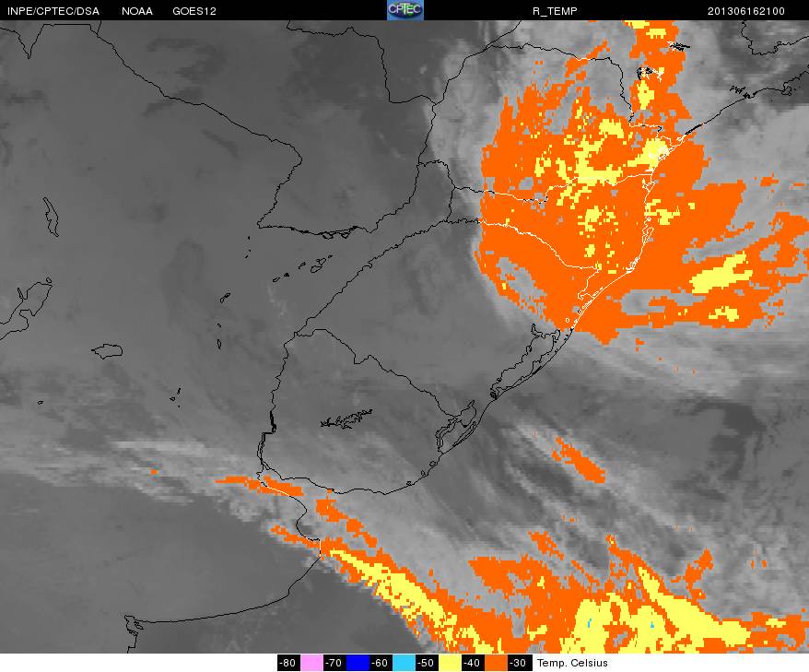Screen dimensions: 809x672
Task: Click the -30 legend value
Action: pyautogui.click(x=518, y=663)
